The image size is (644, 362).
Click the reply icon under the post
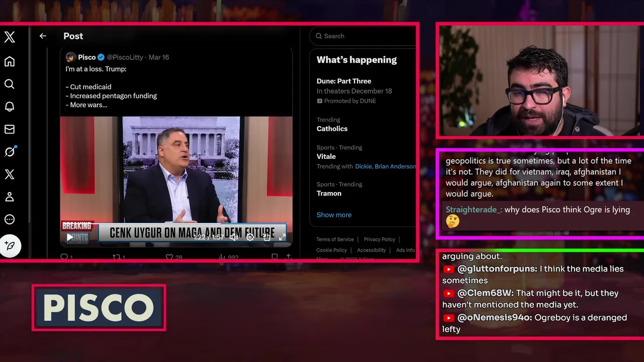[x=64, y=257]
